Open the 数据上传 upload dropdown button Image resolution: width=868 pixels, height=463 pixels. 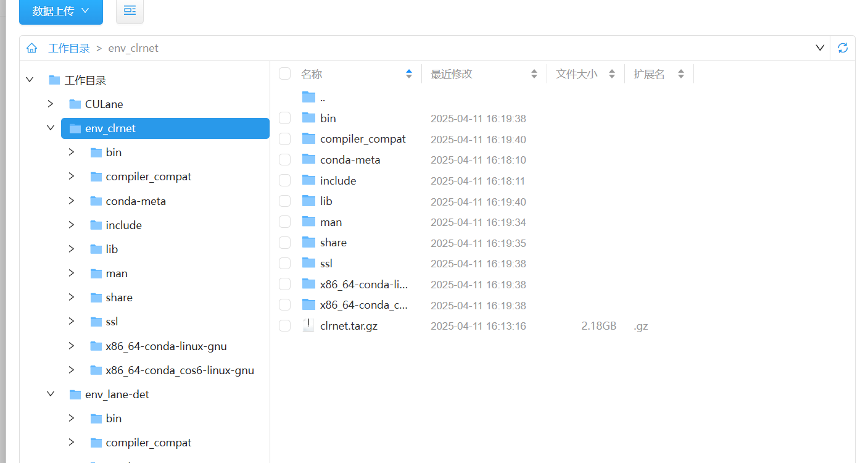pyautogui.click(x=61, y=11)
